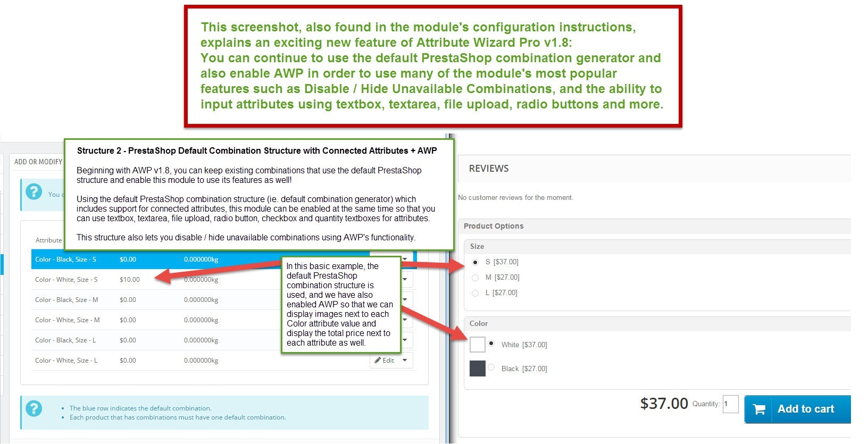
Task: Select the 'Color - Black, Size - M' row
Action: coord(223,300)
